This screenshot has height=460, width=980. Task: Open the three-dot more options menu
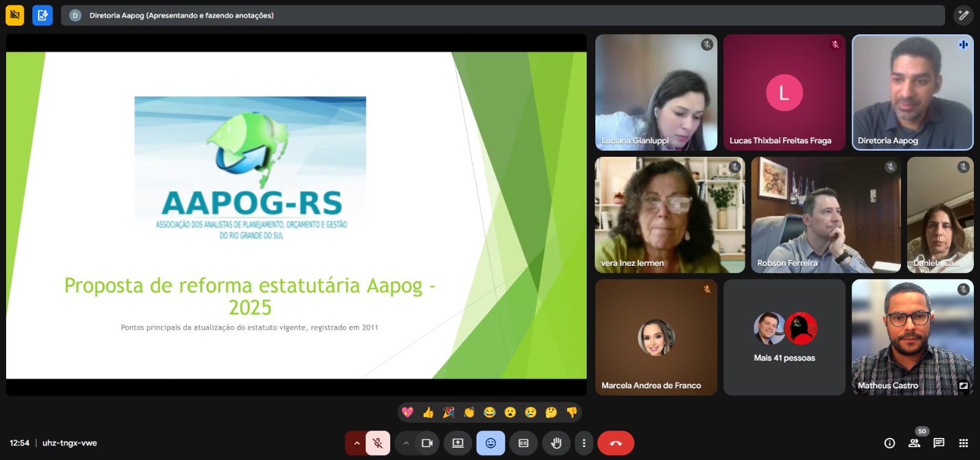584,443
